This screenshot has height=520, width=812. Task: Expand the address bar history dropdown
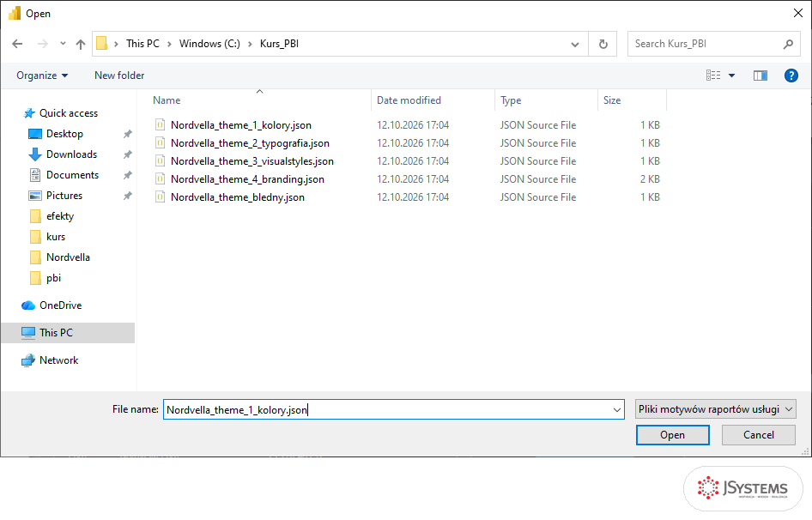(x=575, y=45)
